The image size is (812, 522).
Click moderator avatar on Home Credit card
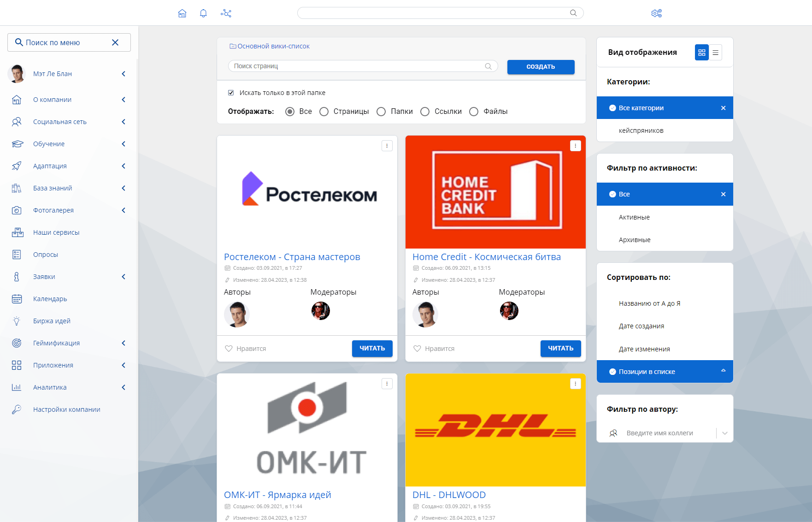(x=509, y=311)
